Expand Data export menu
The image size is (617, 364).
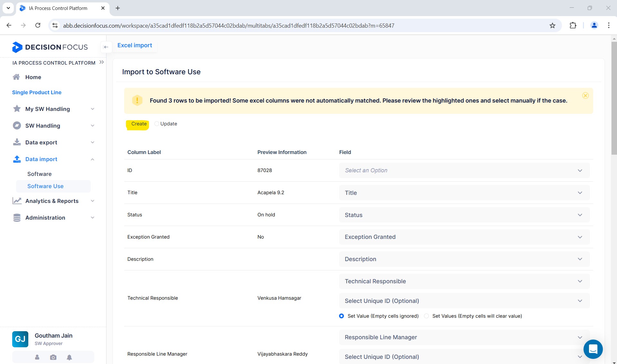(x=92, y=142)
